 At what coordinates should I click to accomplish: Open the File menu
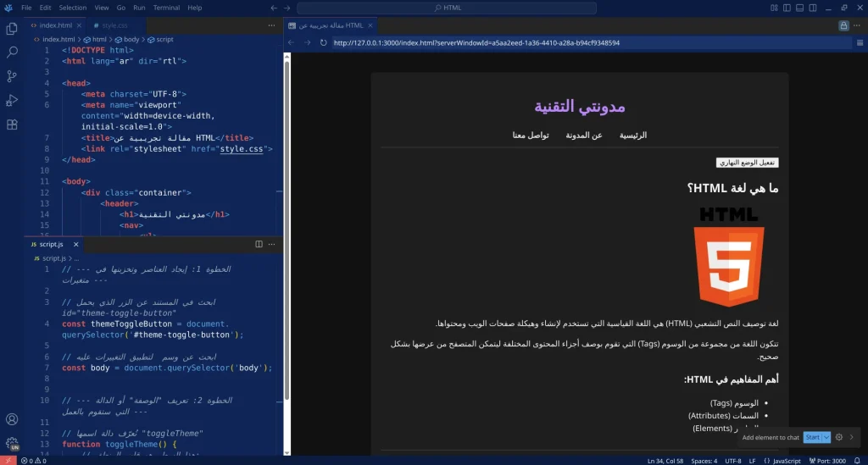[26, 8]
